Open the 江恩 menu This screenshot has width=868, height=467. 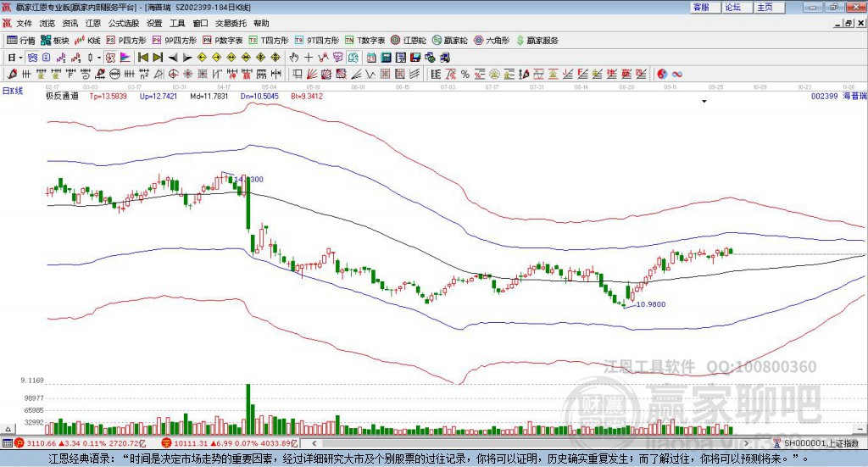(93, 23)
